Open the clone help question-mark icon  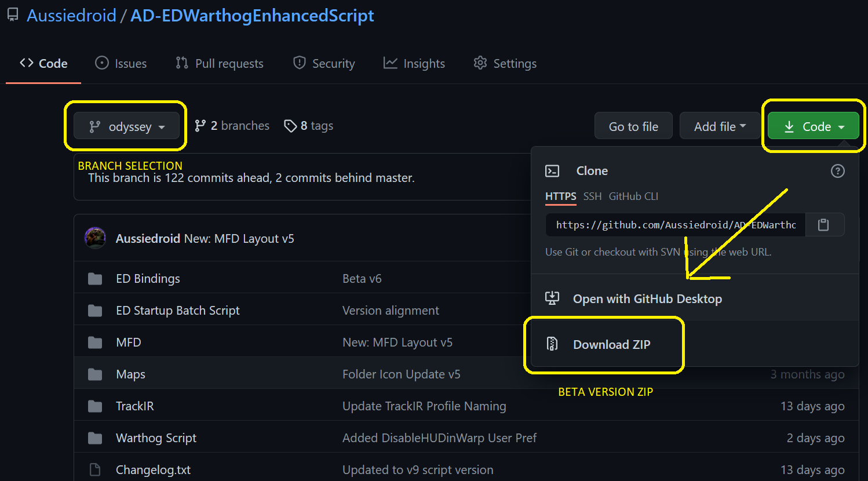coord(837,171)
